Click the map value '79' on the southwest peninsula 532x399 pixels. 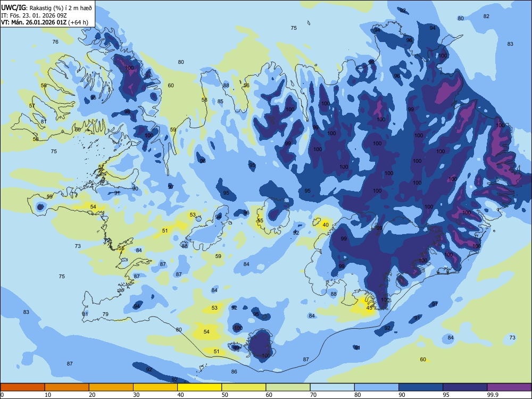point(105,314)
